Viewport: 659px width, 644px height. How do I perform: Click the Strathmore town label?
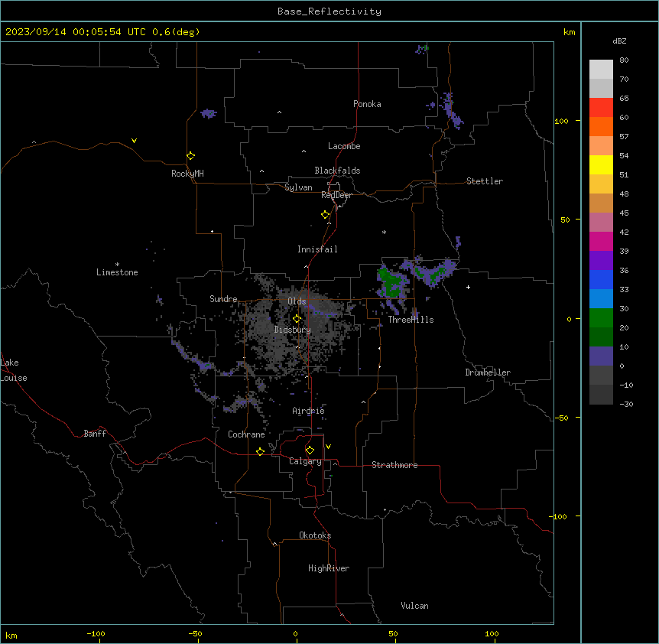point(394,465)
